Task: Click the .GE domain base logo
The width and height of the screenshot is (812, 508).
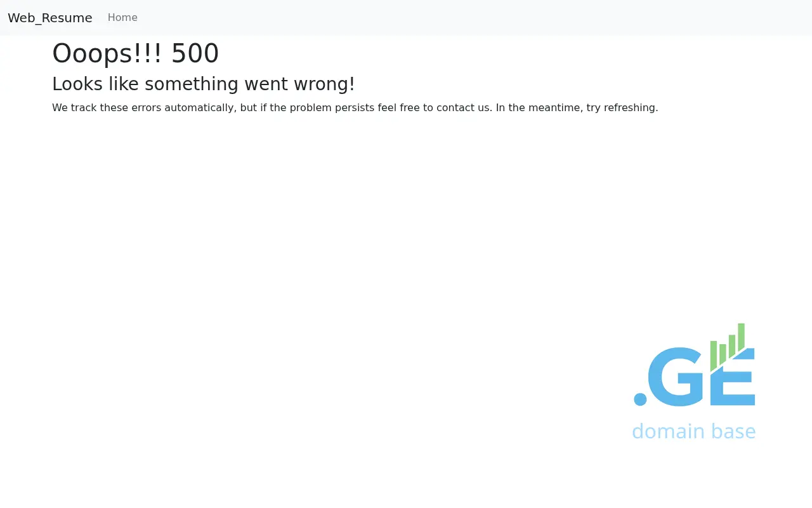Action: click(694, 382)
